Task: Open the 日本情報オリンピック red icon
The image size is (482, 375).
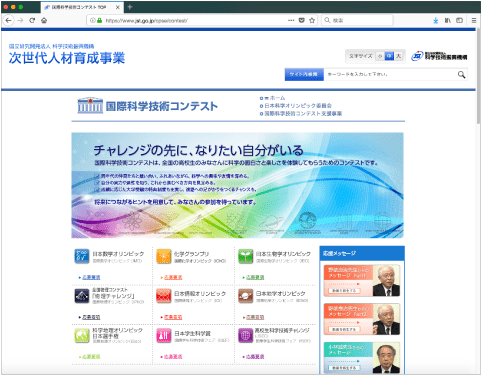Action: point(164,296)
